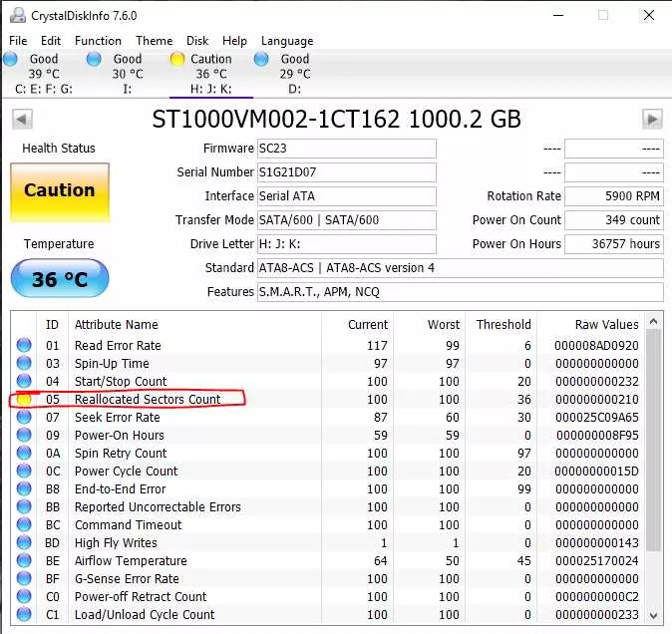Click the blue status icon for Read Error Rate

tap(24, 345)
